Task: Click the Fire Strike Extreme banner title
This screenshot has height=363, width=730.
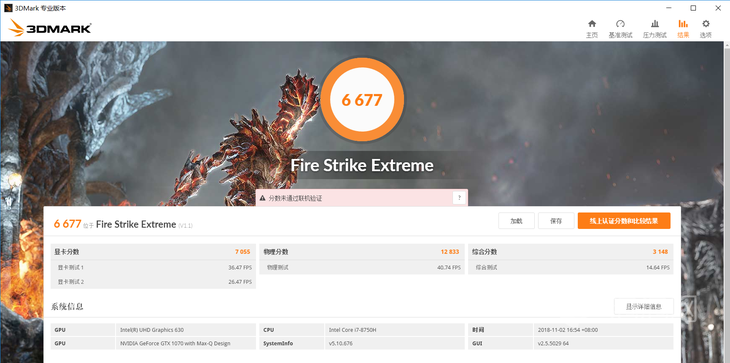Action: [x=362, y=165]
